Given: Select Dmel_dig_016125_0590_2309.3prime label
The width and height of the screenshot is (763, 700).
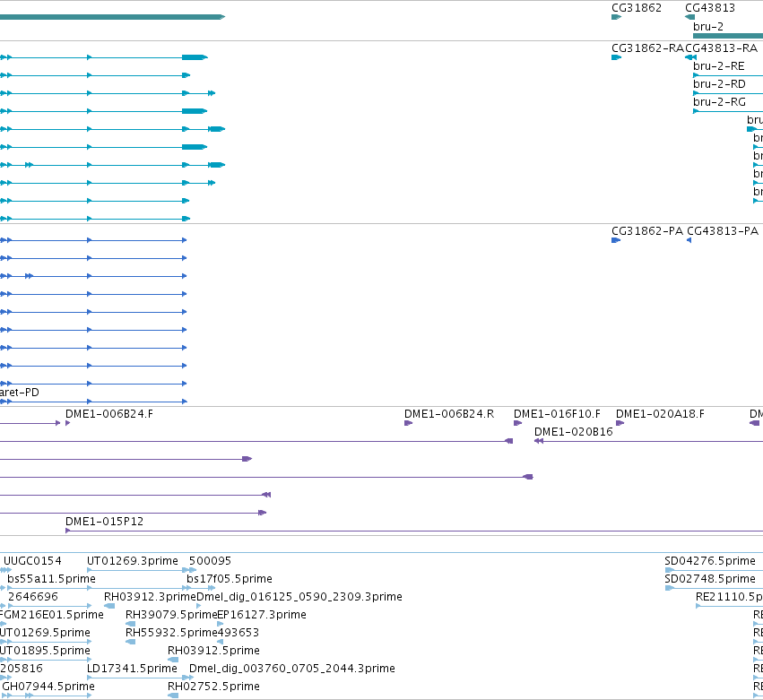Looking at the screenshot, I should [x=299, y=597].
